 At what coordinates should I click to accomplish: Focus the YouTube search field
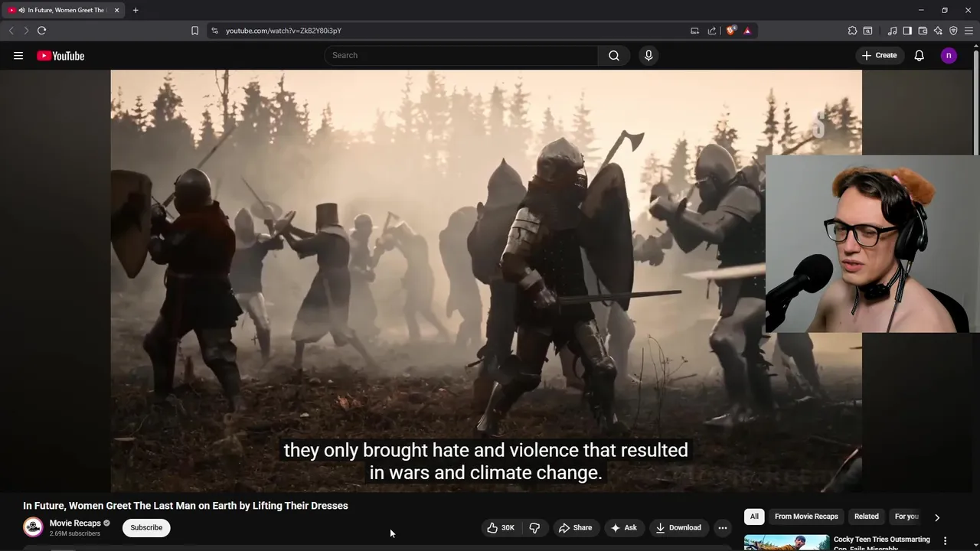(462, 55)
